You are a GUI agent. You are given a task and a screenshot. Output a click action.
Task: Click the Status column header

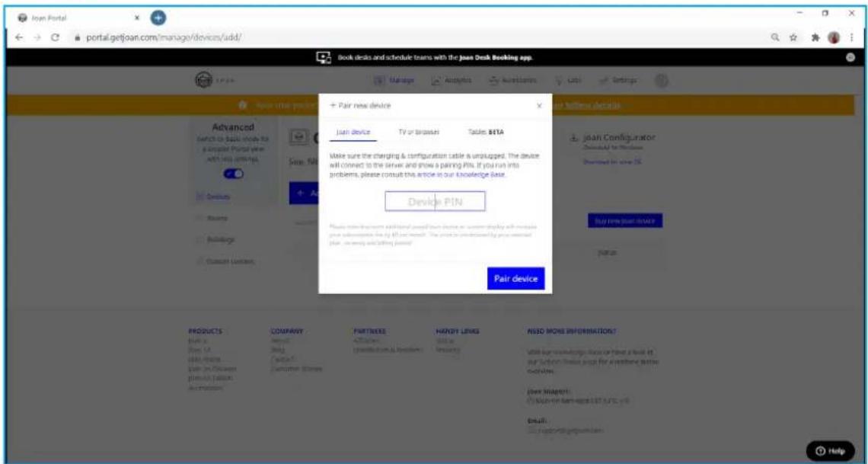608,252
